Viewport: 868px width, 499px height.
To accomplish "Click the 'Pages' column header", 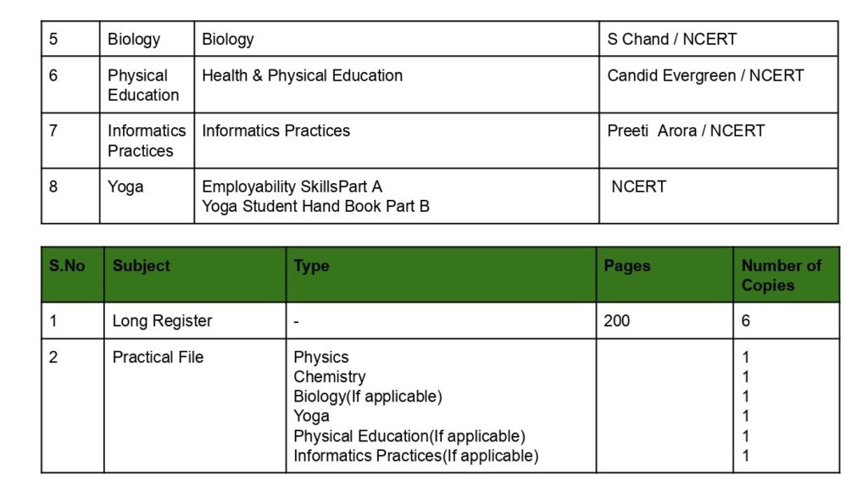I will (x=627, y=266).
